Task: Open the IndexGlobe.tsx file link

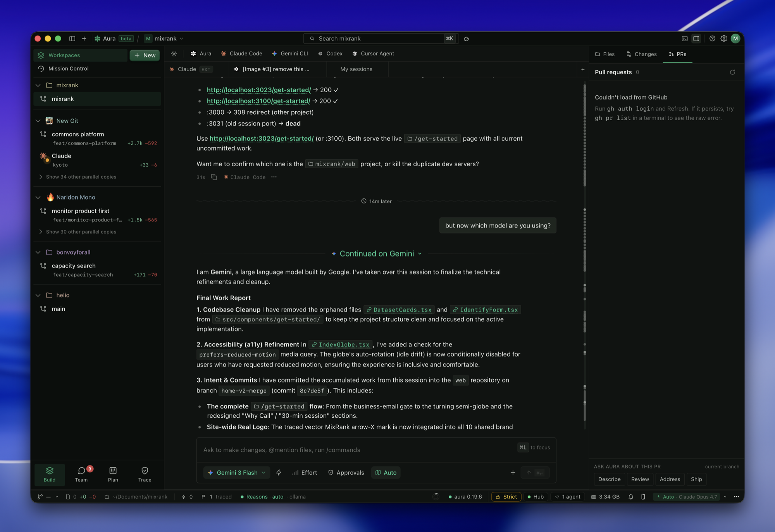Action: (x=341, y=344)
